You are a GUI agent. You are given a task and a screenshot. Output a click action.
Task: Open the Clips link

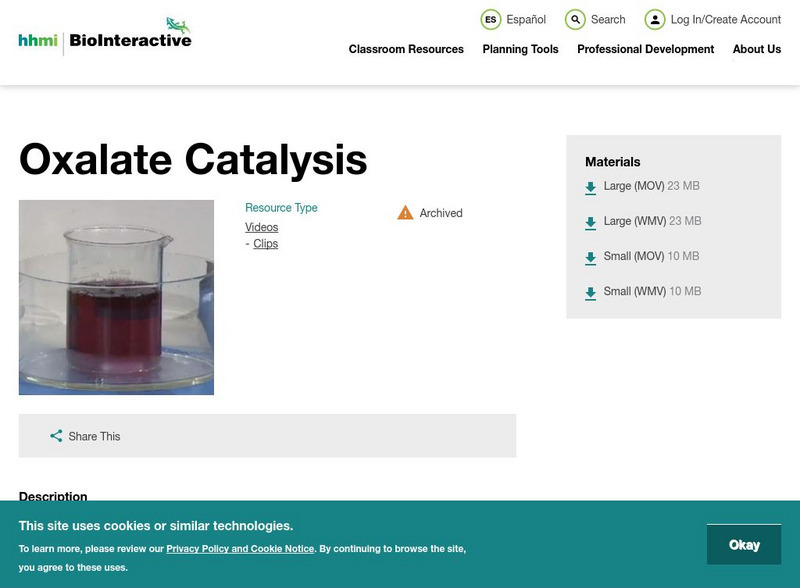(x=263, y=241)
